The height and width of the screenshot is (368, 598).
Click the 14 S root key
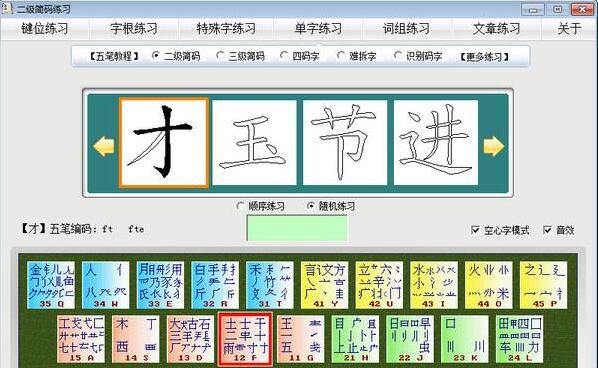tap(136, 339)
